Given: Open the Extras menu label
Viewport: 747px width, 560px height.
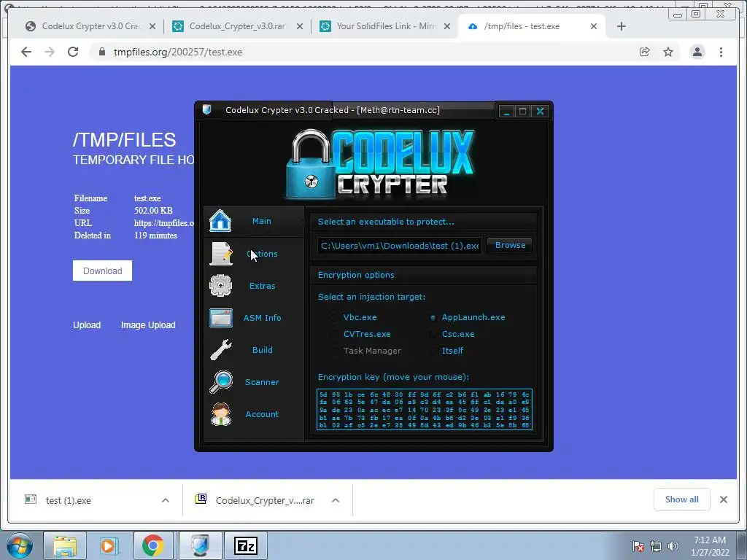Looking at the screenshot, I should 263,286.
